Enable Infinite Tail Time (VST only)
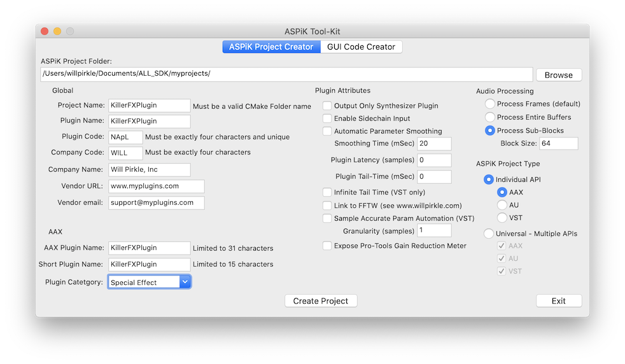 click(x=327, y=192)
